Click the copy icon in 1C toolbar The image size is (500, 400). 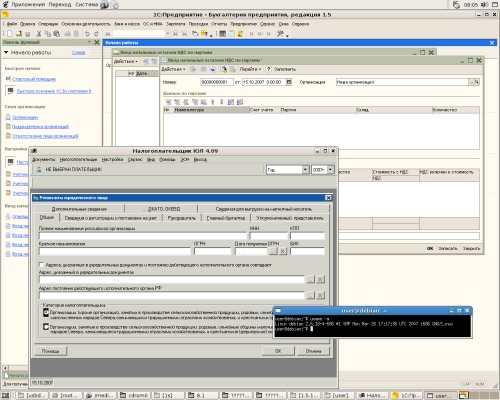[48, 34]
